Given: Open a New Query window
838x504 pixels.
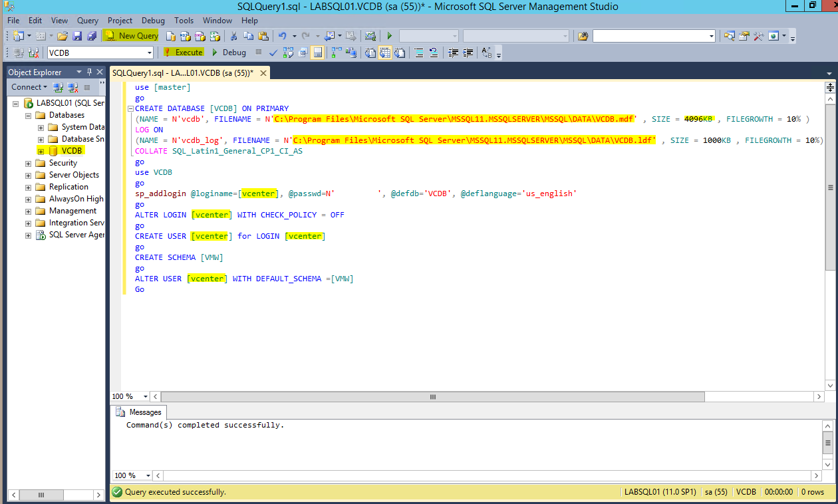Looking at the screenshot, I should (x=131, y=36).
